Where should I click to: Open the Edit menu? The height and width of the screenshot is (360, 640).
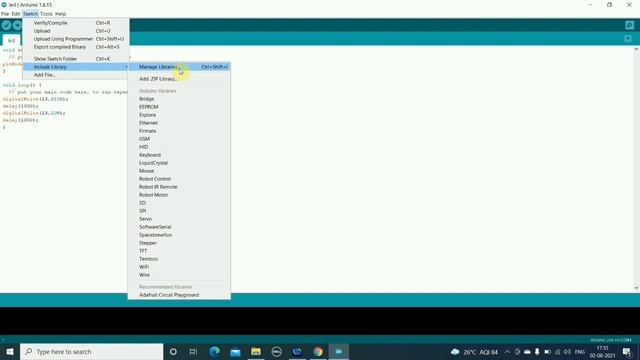pyautogui.click(x=16, y=14)
